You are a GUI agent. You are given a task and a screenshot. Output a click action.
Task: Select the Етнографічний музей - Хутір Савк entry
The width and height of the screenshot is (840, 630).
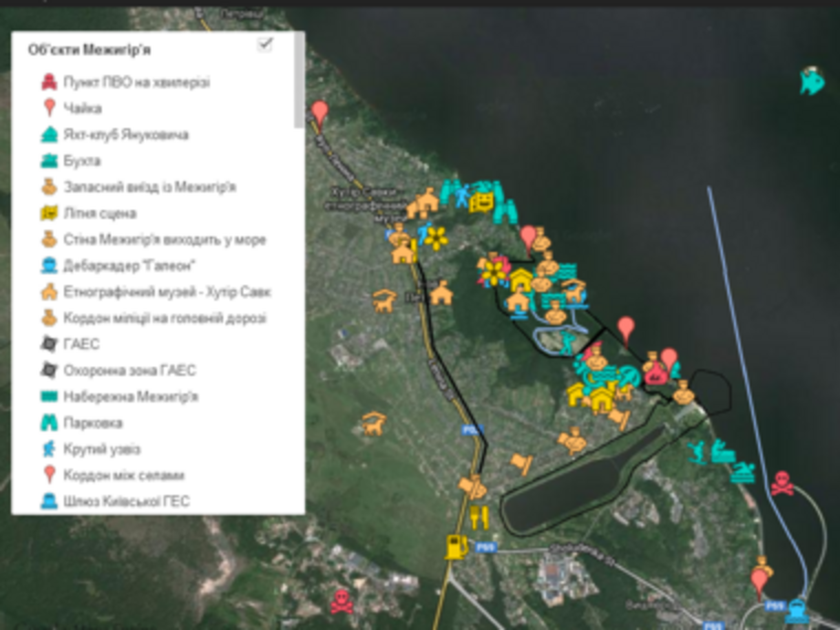156,291
